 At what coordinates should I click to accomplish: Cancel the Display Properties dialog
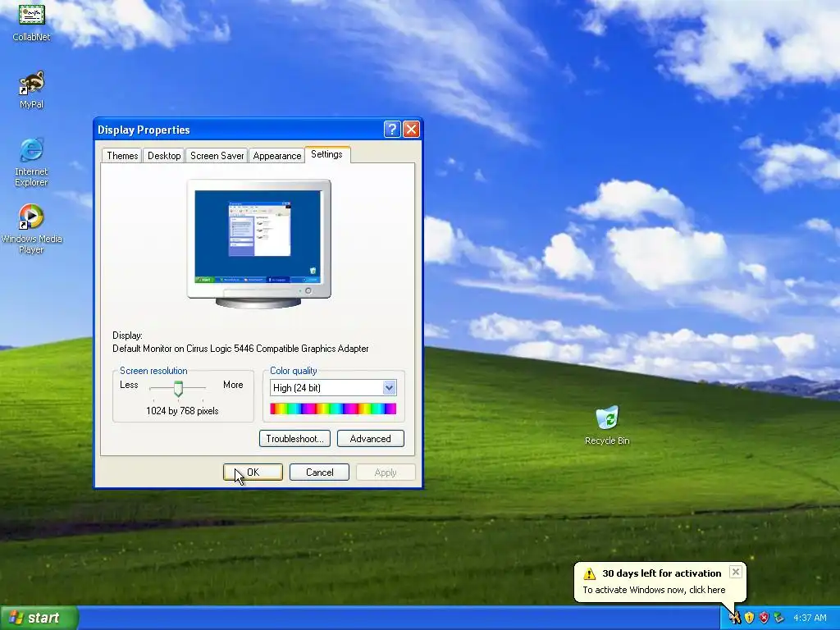point(319,472)
